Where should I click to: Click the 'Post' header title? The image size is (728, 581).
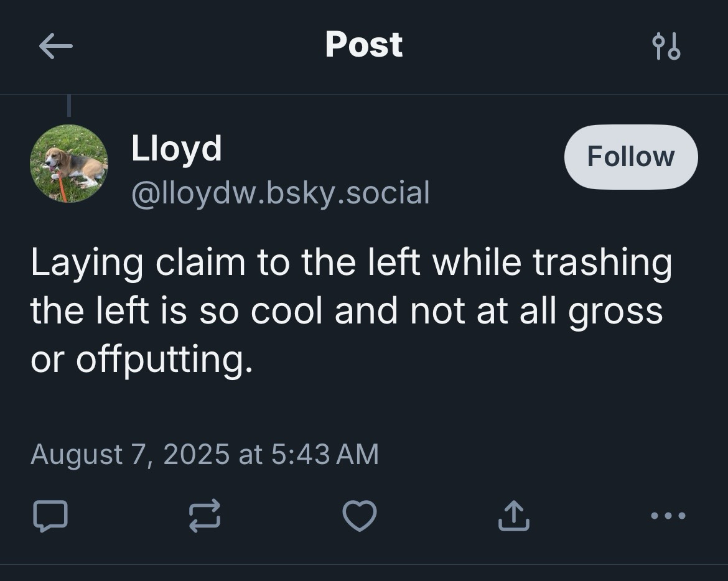364,45
